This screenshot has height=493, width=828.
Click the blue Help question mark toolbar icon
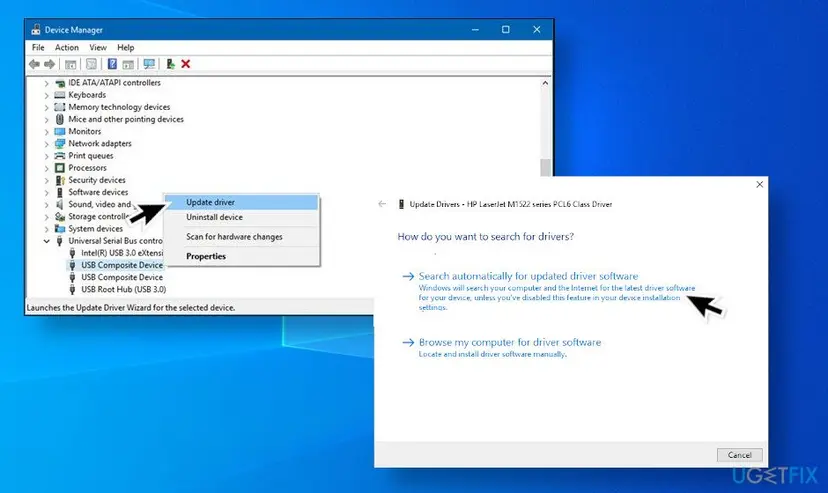112,64
